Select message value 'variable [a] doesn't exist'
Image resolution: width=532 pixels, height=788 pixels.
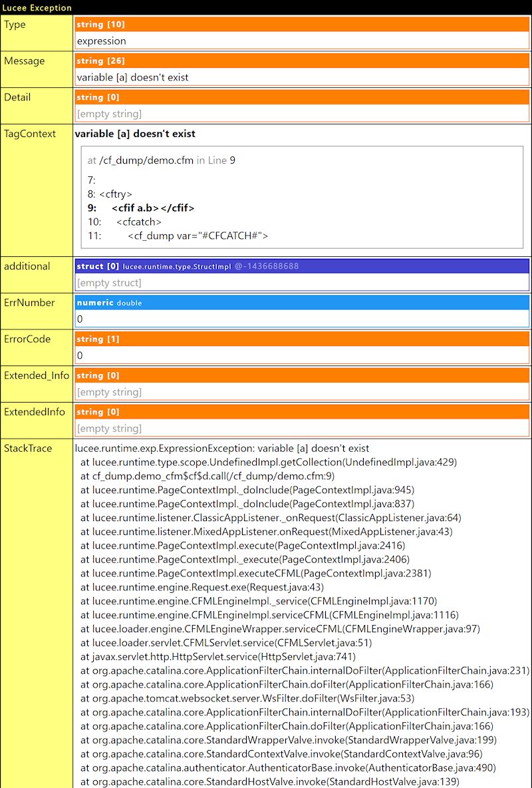[x=132, y=77]
